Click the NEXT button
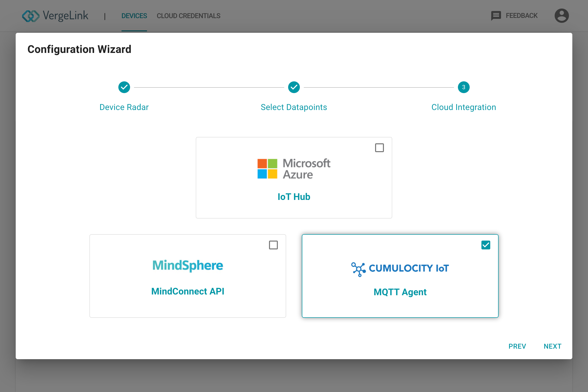 552,346
